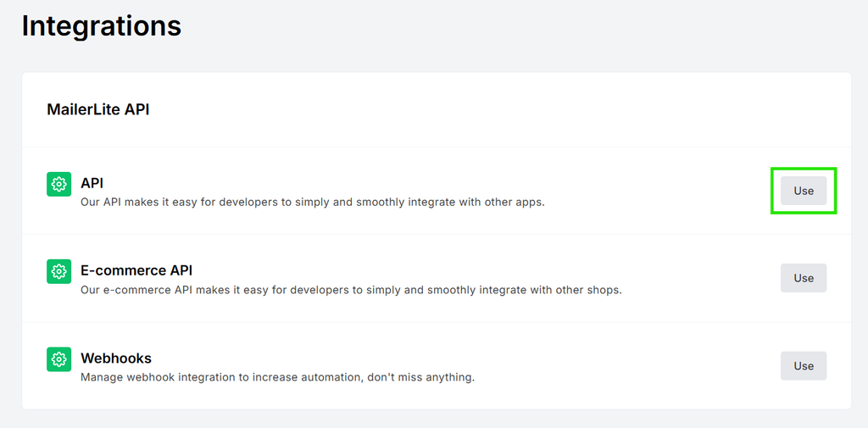Image resolution: width=868 pixels, height=428 pixels.
Task: Click the description starting 'Our e-commerce API makes'
Action: [x=352, y=290]
